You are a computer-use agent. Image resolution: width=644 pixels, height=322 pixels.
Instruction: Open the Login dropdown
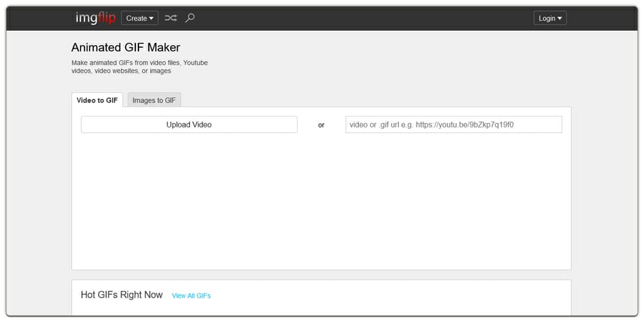click(550, 18)
